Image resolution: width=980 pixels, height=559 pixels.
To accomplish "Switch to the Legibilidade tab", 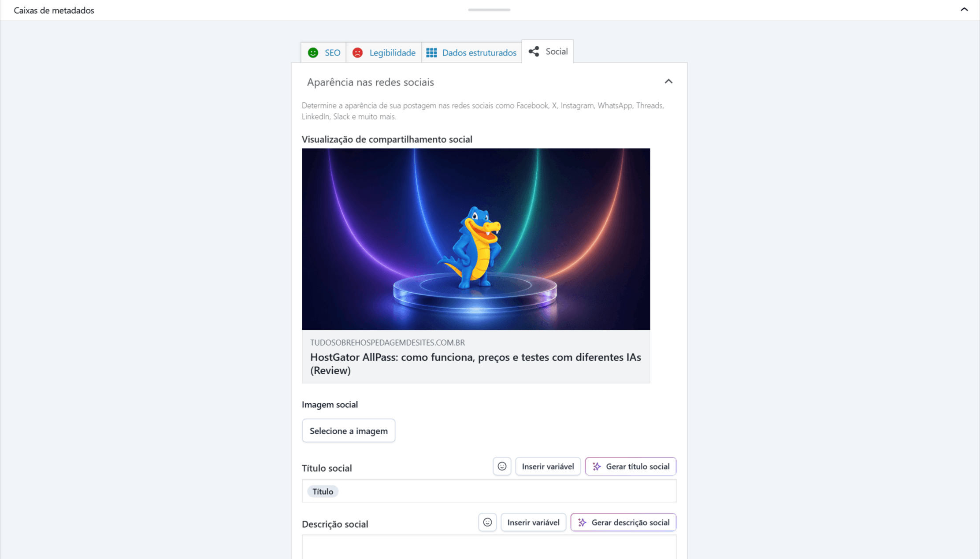I will pyautogui.click(x=383, y=52).
